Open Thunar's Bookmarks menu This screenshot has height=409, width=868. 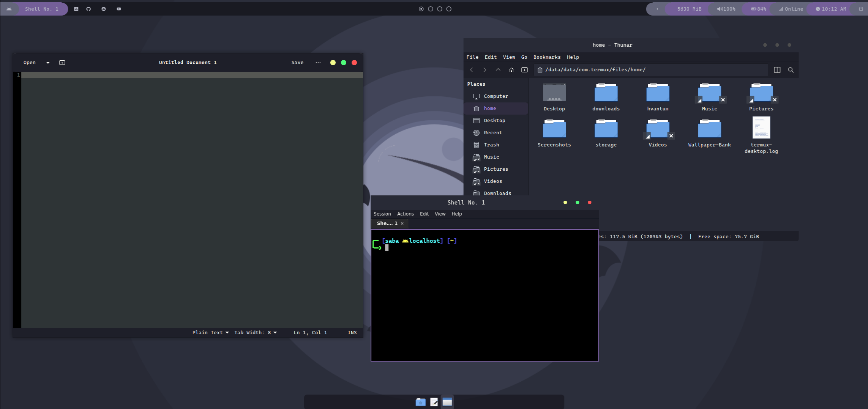pyautogui.click(x=547, y=57)
